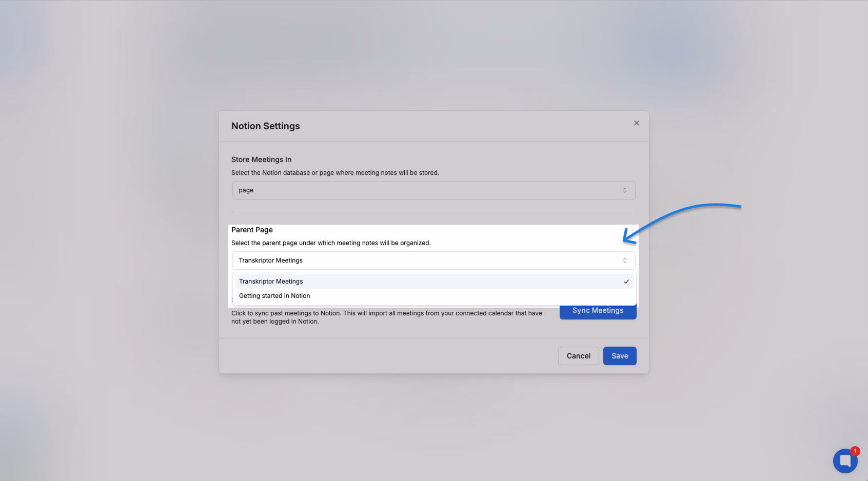Image resolution: width=868 pixels, height=481 pixels.
Task: Click the up-down chevron in Store Meetings field
Action: click(624, 190)
